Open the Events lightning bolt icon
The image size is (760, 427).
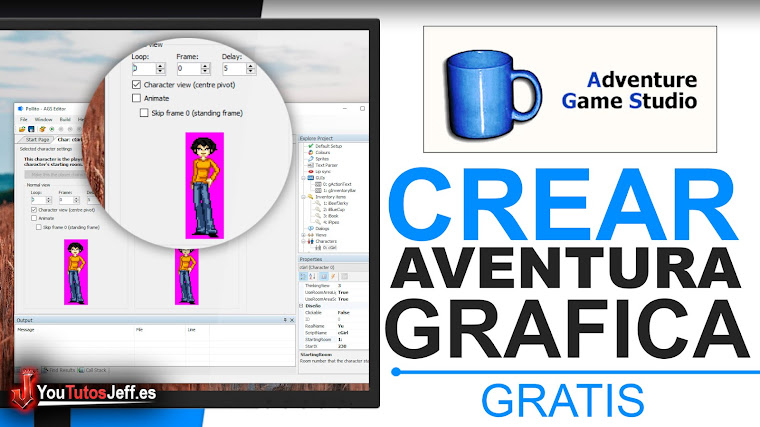tap(333, 277)
